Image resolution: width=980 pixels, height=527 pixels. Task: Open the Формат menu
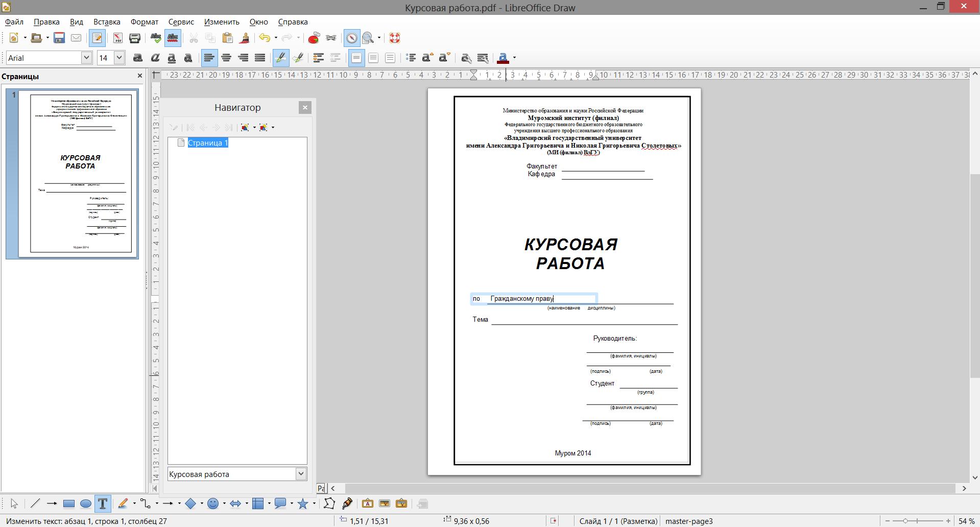144,22
